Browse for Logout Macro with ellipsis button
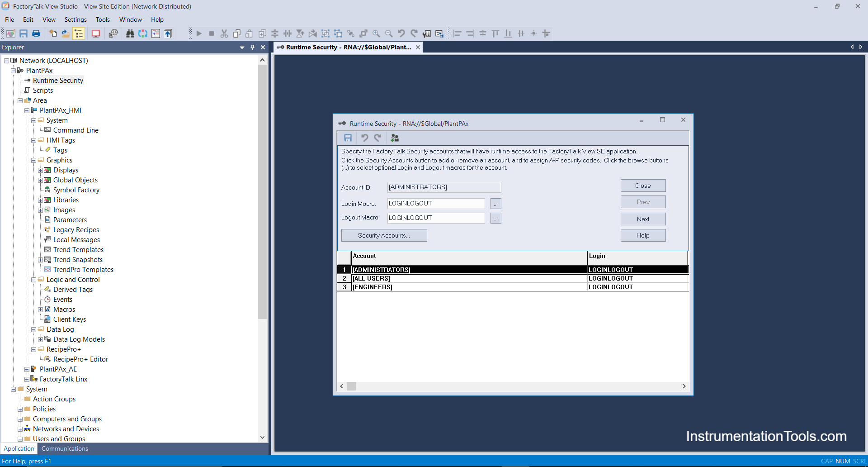 click(496, 218)
